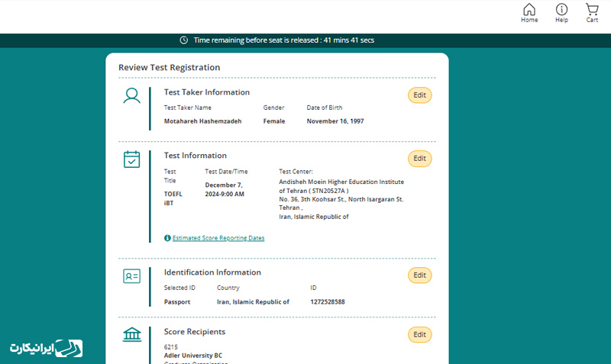The height and width of the screenshot is (364, 611).
Task: Edit the Identification Information section
Action: point(419,275)
